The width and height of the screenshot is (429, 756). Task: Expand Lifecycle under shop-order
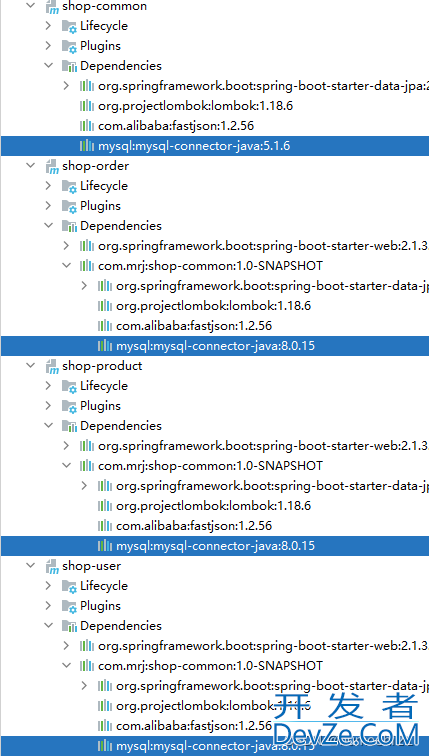click(x=48, y=186)
